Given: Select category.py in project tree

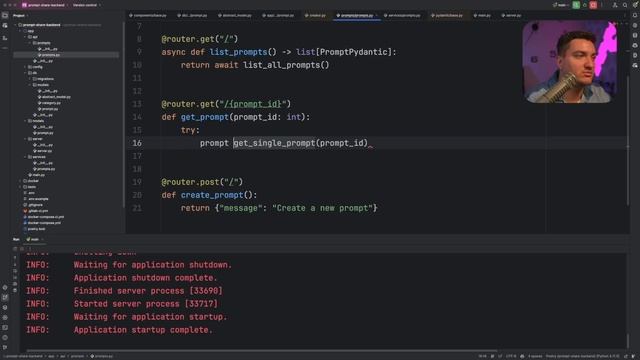Looking at the screenshot, I should (49, 103).
